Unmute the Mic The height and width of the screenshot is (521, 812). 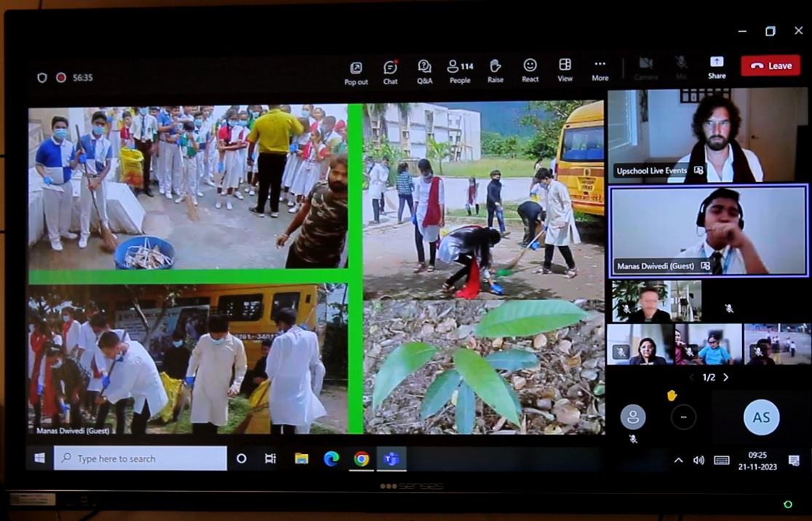681,68
